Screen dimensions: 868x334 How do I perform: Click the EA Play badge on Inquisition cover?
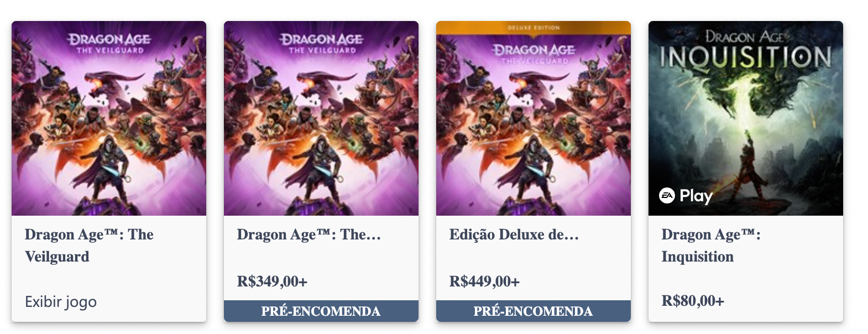point(686,196)
